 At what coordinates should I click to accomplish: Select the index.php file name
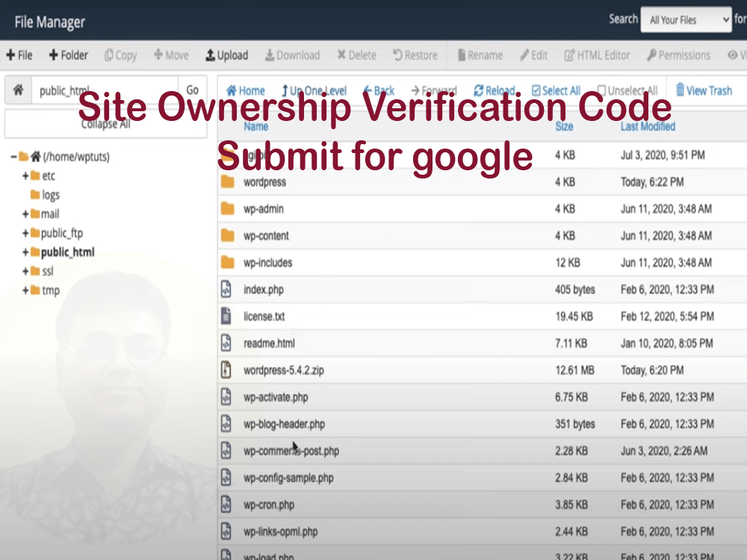coord(264,290)
